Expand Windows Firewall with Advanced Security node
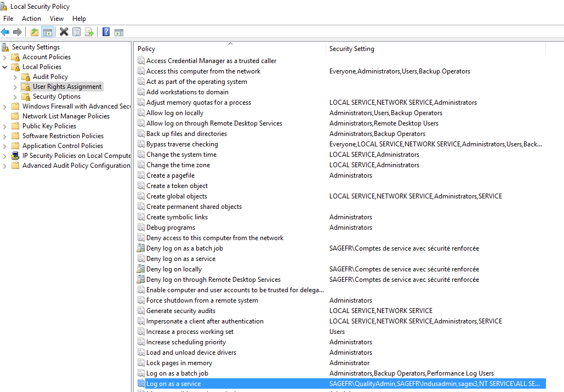Image resolution: width=564 pixels, height=392 pixels. pos(5,106)
